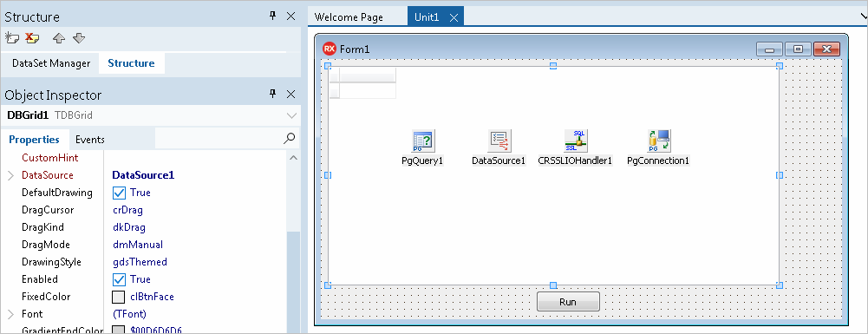Select the DragKind property name
The image size is (868, 334).
(x=42, y=227)
